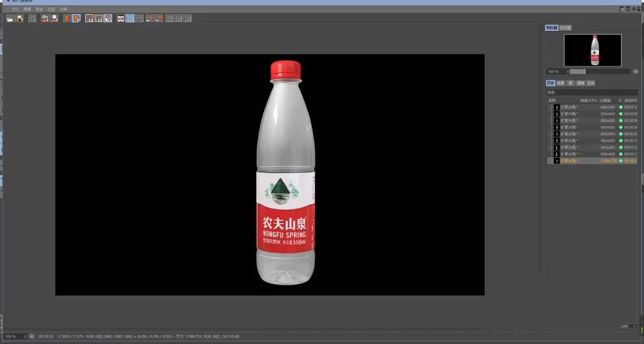Click the navigator bottle thumbnail preview
Screen dimensions: 644x344
592,50
